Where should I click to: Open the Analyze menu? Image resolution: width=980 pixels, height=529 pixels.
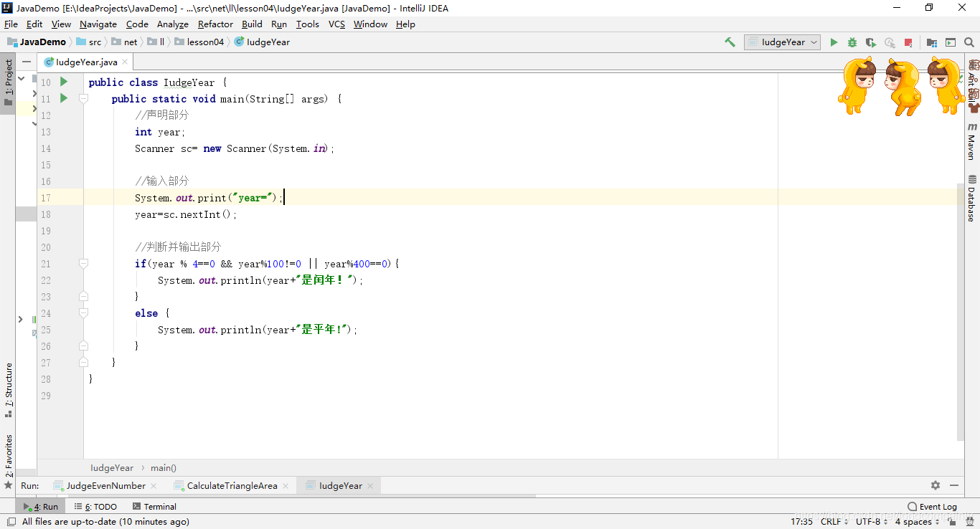(173, 24)
